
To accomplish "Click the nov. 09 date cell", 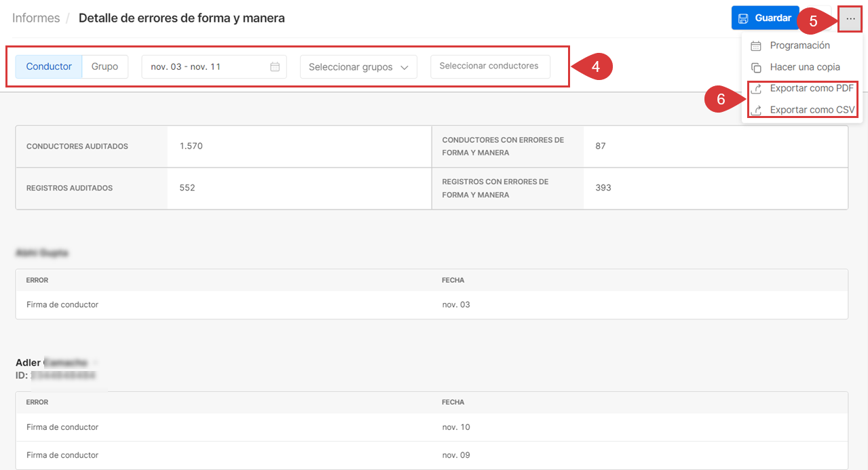I will [456, 455].
